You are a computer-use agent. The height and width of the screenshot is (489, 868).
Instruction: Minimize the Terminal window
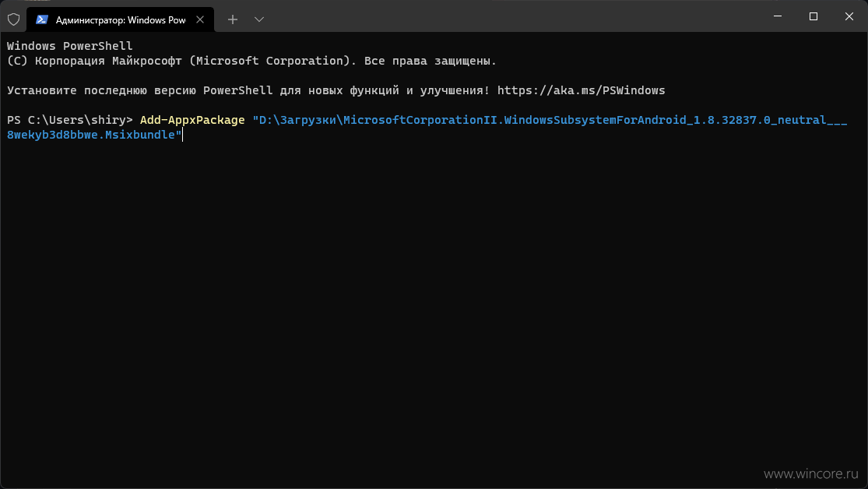click(778, 16)
